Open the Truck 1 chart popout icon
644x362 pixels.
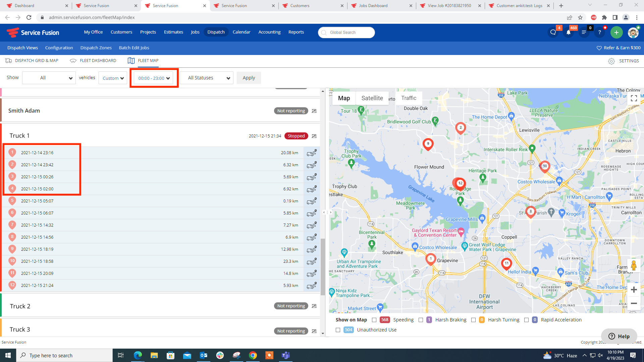tap(314, 136)
